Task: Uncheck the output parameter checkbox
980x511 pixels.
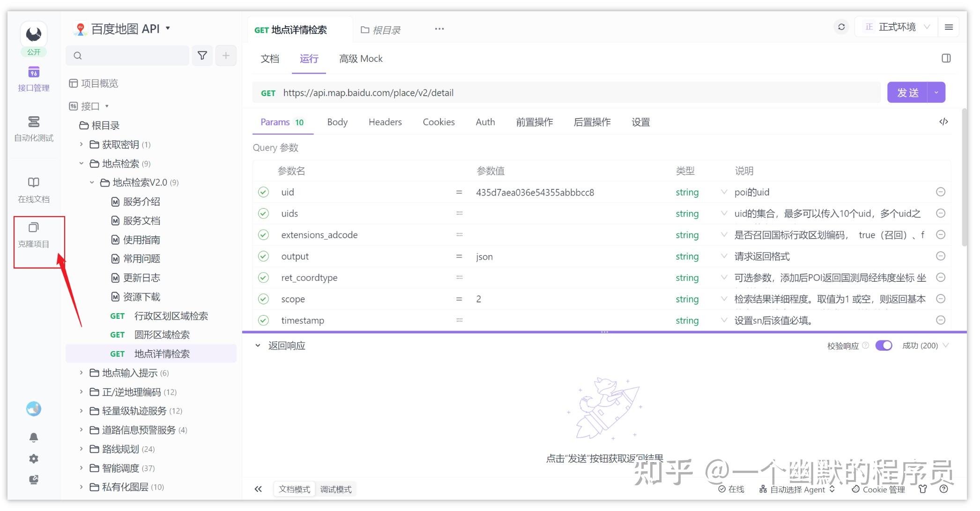Action: [264, 256]
